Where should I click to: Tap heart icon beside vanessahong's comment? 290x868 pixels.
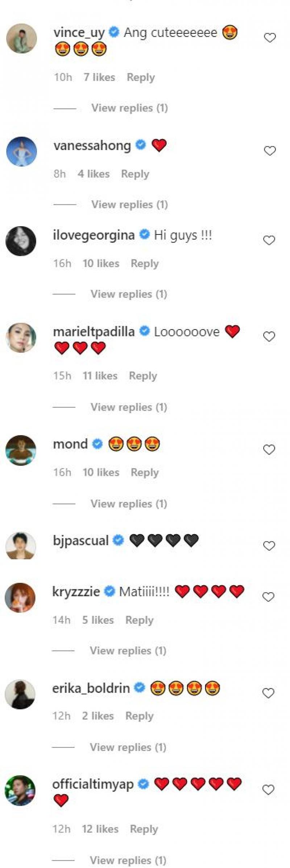tap(270, 151)
